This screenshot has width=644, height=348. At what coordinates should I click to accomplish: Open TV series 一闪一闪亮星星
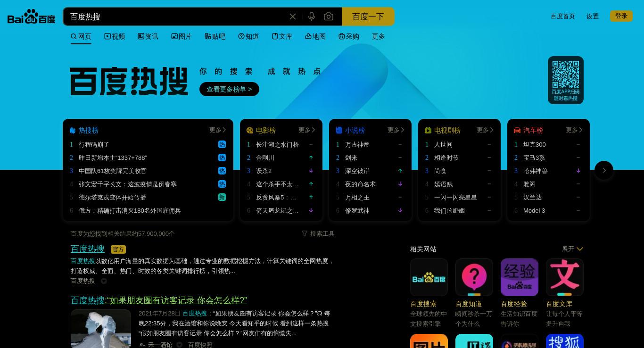click(455, 197)
